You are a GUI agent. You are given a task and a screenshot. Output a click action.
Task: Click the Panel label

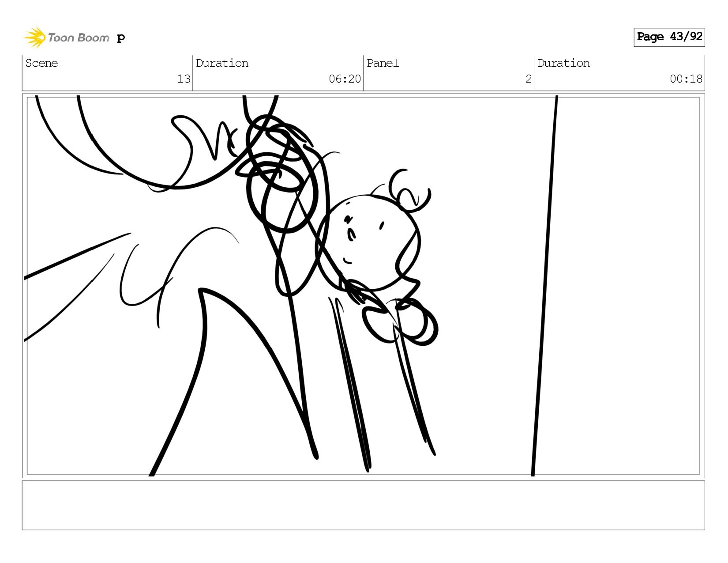tap(383, 63)
